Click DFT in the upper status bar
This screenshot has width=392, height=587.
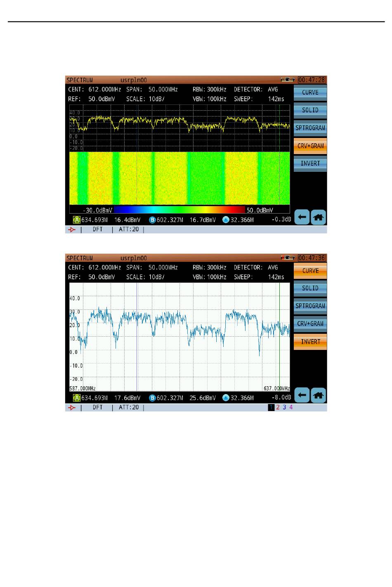click(97, 230)
